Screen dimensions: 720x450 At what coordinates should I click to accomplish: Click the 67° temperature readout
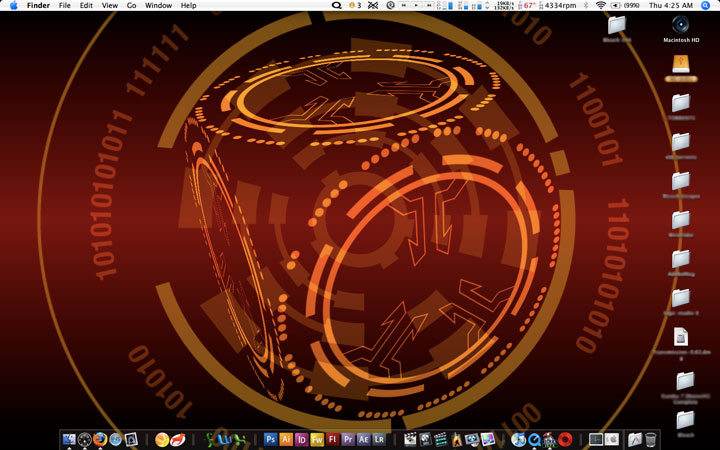529,6
